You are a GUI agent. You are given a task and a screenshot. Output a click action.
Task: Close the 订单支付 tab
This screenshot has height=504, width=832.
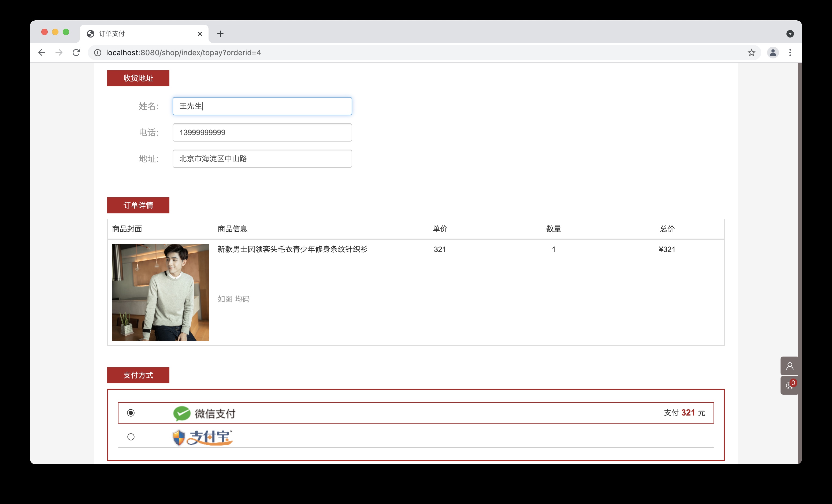click(x=200, y=34)
